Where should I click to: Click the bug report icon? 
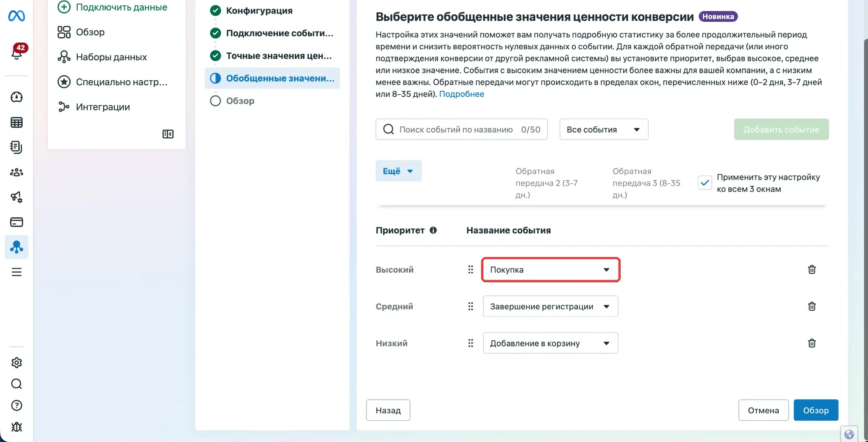click(x=17, y=427)
